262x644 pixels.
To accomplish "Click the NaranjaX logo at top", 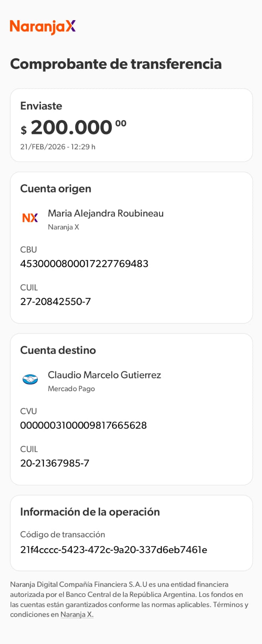I will click(x=43, y=27).
